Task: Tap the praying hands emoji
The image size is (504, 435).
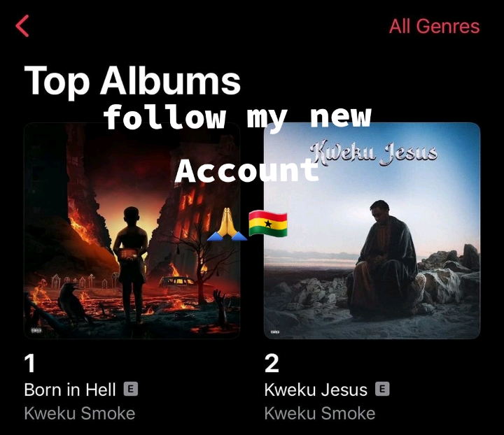Action: (x=227, y=224)
